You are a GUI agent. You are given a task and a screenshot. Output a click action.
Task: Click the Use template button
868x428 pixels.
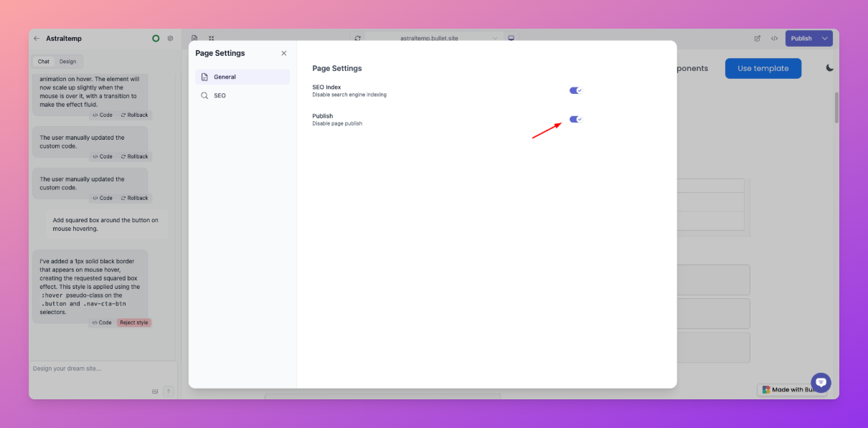[x=763, y=68]
